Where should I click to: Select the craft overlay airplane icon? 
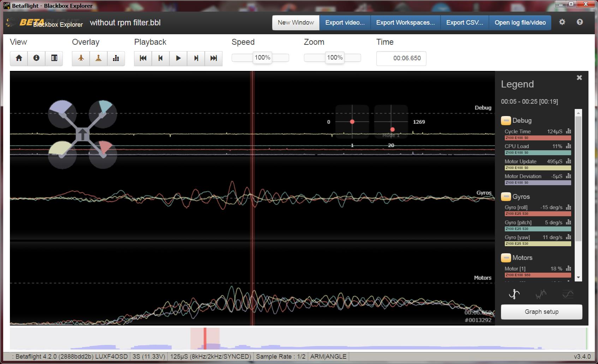tap(81, 59)
